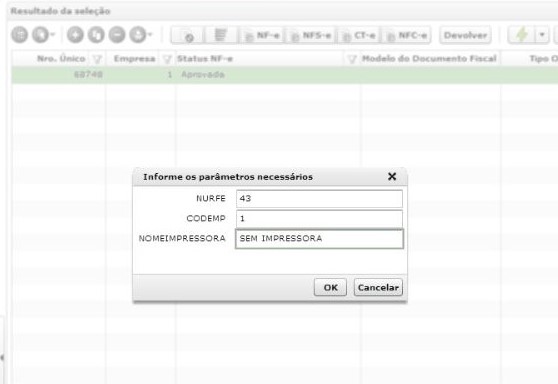Click the green lightning bolt action button
558x384 pixels.
pyautogui.click(x=521, y=35)
